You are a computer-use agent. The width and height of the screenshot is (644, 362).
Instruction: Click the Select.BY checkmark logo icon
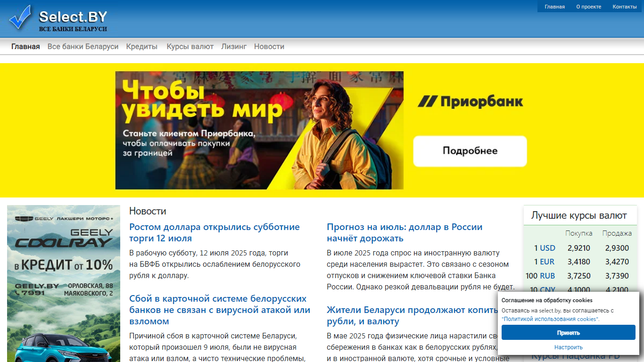coord(20,17)
